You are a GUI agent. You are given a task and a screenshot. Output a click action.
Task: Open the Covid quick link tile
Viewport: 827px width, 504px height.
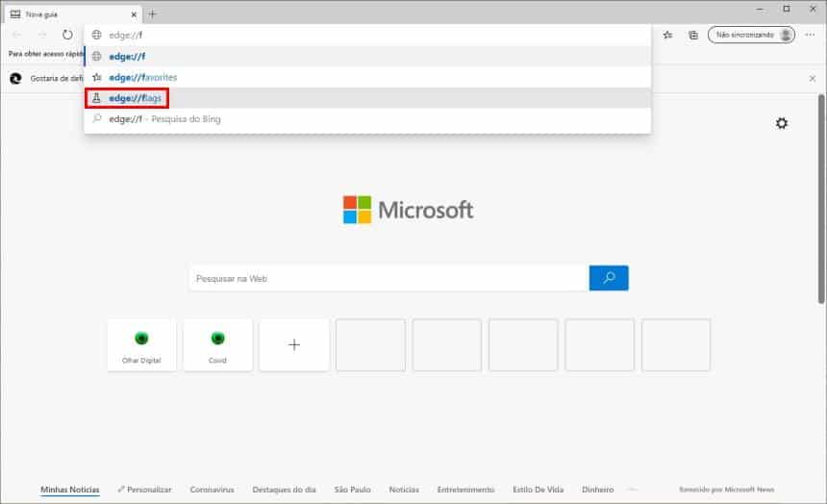(x=218, y=344)
